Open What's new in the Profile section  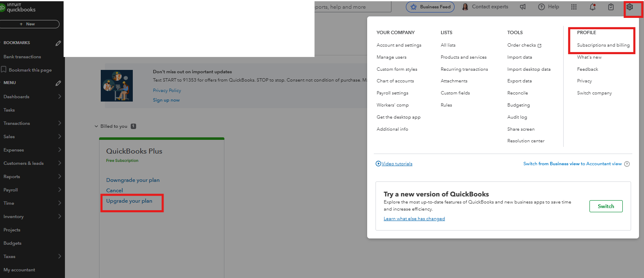coord(589,57)
